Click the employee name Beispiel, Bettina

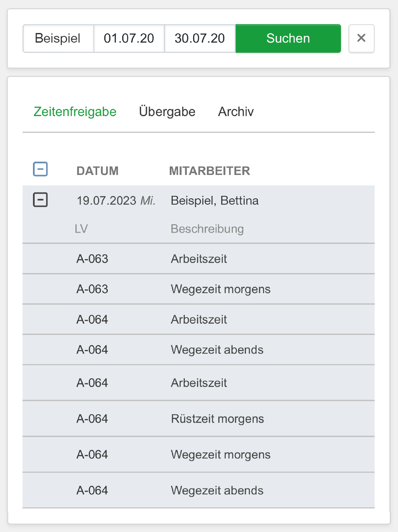(x=215, y=201)
